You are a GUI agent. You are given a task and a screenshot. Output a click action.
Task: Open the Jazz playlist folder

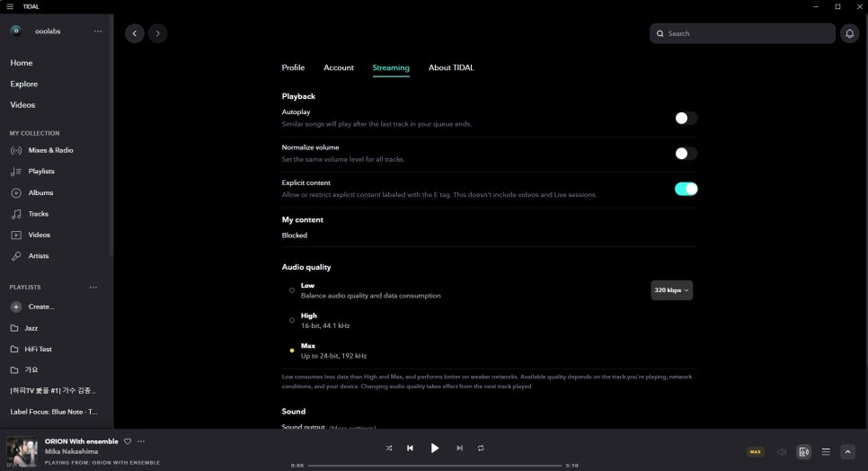[24, 328]
